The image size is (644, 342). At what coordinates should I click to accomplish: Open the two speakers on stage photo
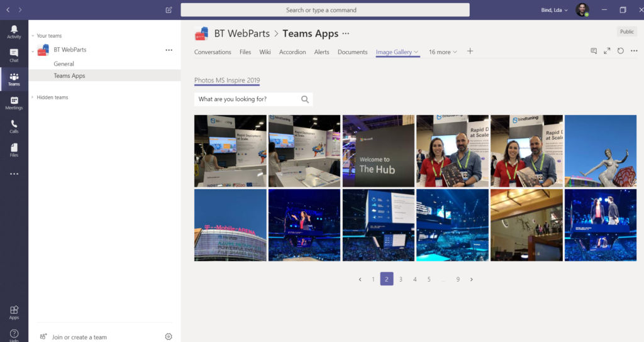click(601, 225)
